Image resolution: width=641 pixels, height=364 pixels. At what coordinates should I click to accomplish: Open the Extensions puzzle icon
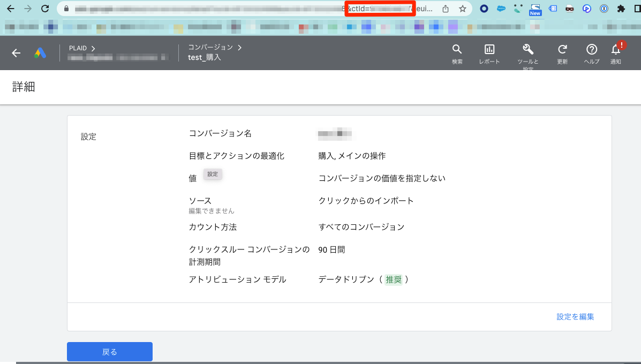(621, 9)
